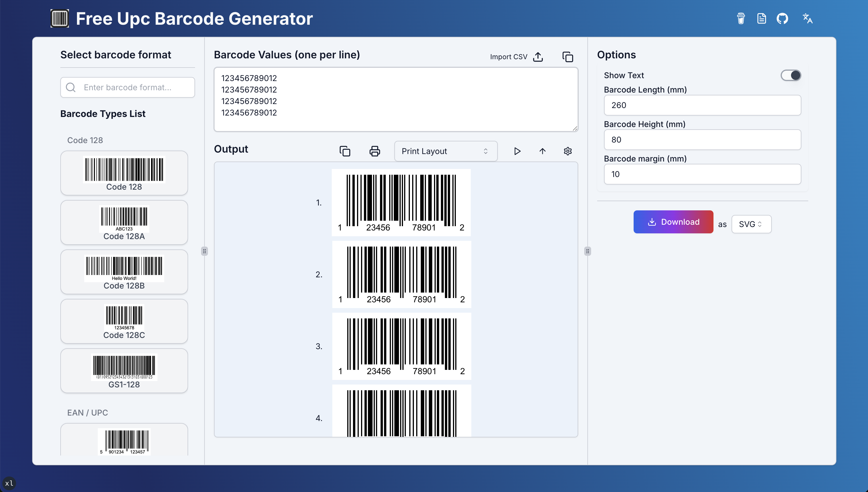The height and width of the screenshot is (492, 868).
Task: Click the Download button
Action: point(673,222)
